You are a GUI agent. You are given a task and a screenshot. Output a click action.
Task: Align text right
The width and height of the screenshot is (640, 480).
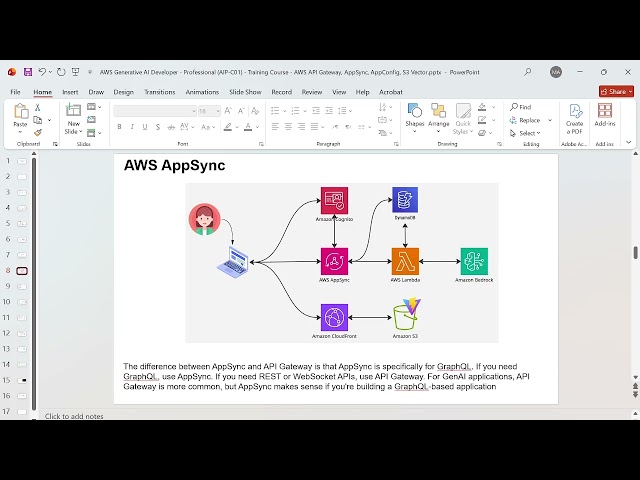(x=301, y=127)
